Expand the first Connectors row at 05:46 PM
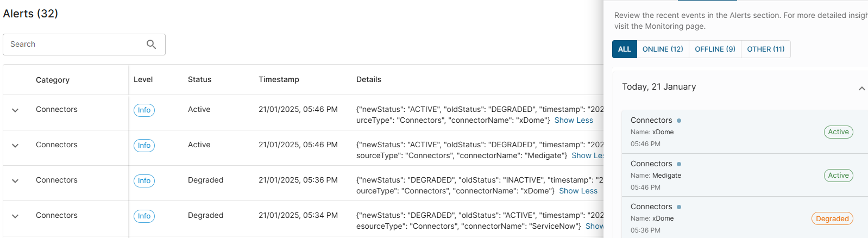Screen dimensions: 868x238 (15, 110)
